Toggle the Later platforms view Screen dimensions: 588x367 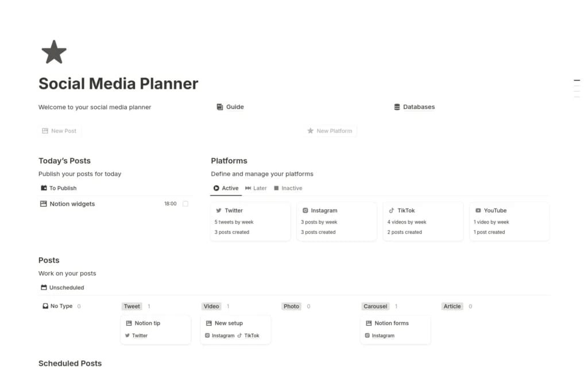tap(256, 188)
